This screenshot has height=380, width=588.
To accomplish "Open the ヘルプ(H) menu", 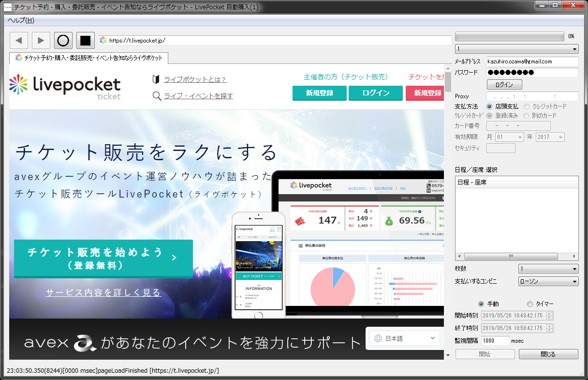I will (x=21, y=20).
